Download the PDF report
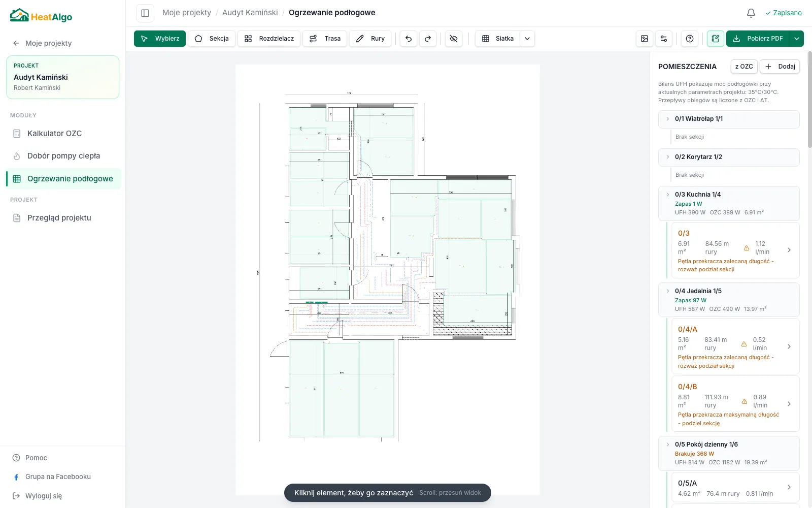The image size is (812, 508). point(758,39)
